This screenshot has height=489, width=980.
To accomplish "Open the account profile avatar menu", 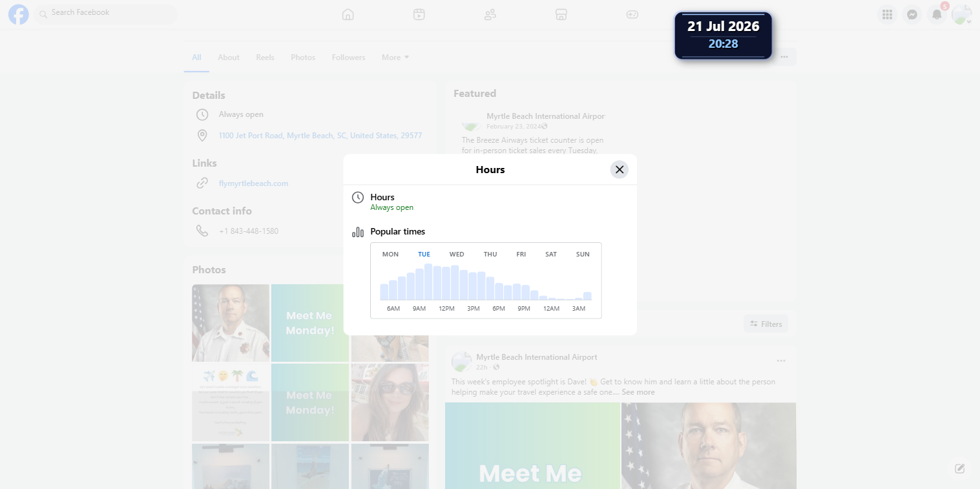I will pos(961,14).
